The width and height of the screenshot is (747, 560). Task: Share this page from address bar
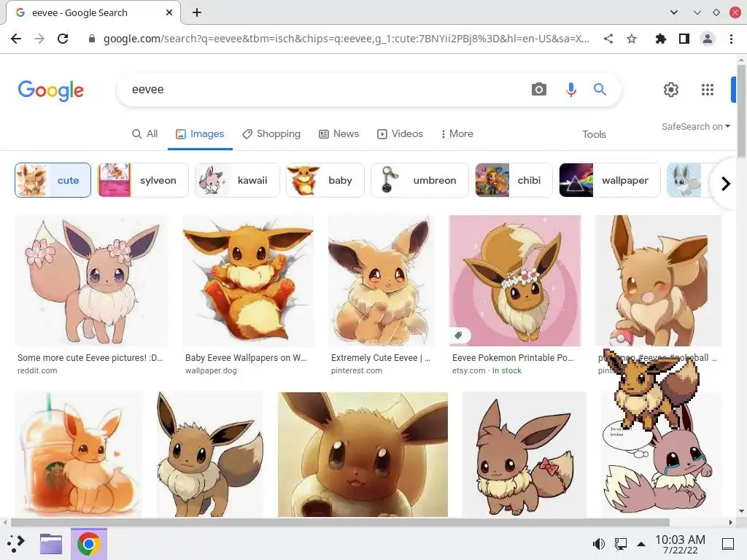click(x=608, y=39)
